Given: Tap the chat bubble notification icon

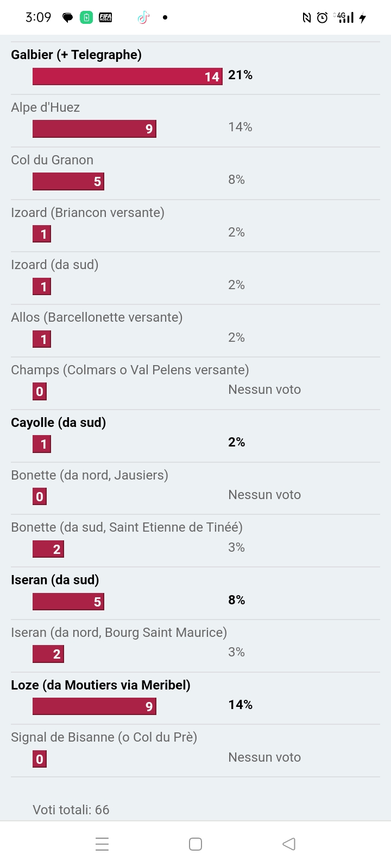Looking at the screenshot, I should click(x=68, y=18).
